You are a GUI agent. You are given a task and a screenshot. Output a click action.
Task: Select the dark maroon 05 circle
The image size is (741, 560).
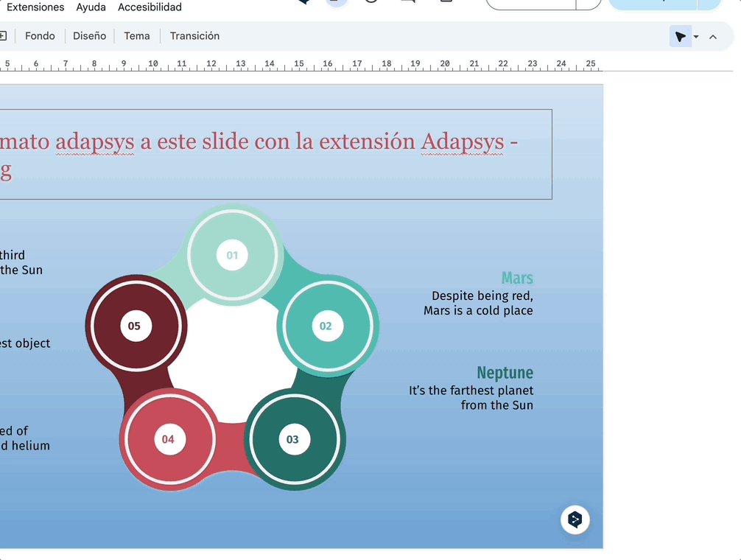pos(135,326)
